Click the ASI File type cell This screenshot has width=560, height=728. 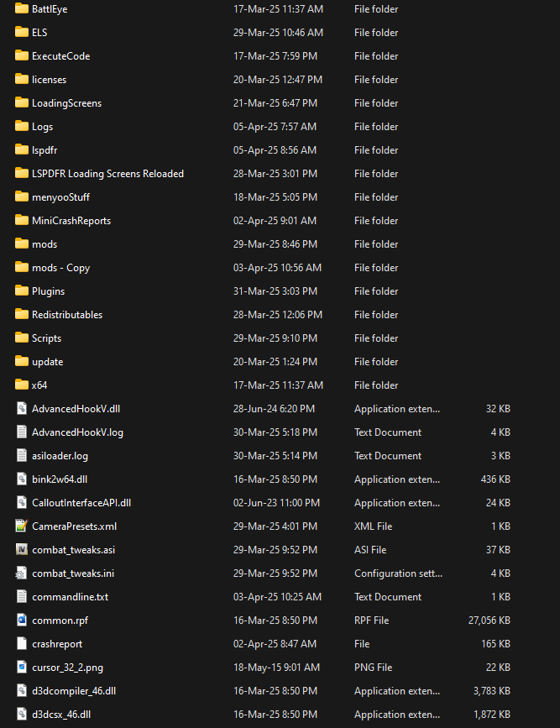point(370,550)
